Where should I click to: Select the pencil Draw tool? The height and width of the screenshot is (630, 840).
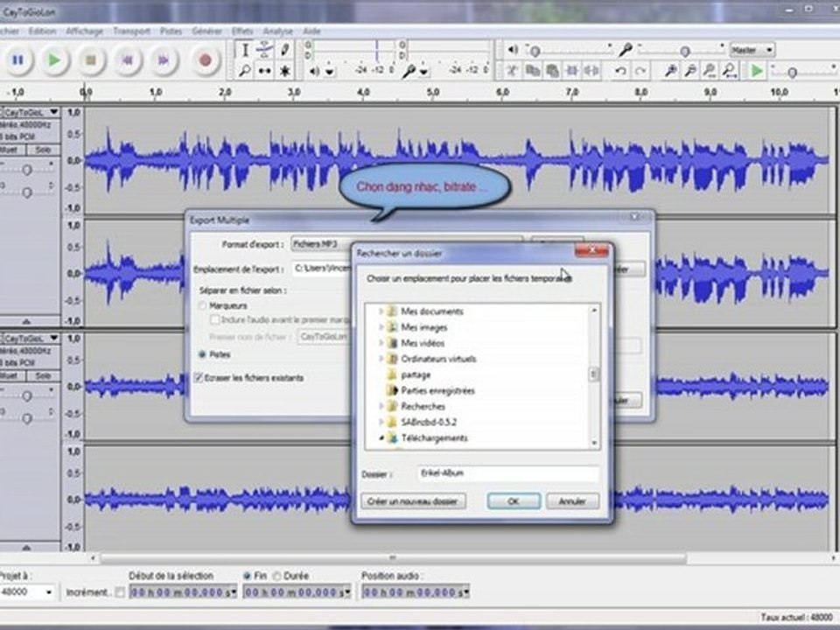pyautogui.click(x=284, y=50)
